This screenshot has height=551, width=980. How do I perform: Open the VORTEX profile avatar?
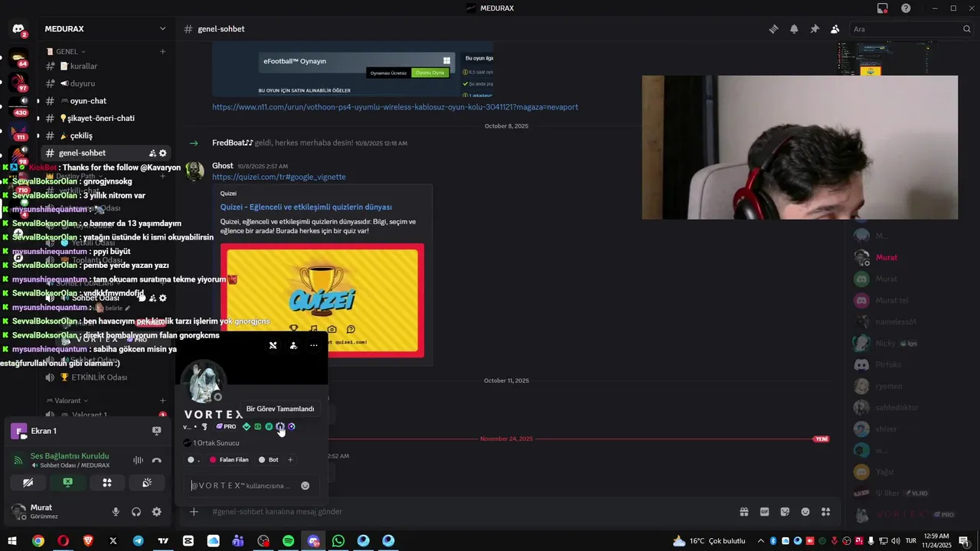203,381
